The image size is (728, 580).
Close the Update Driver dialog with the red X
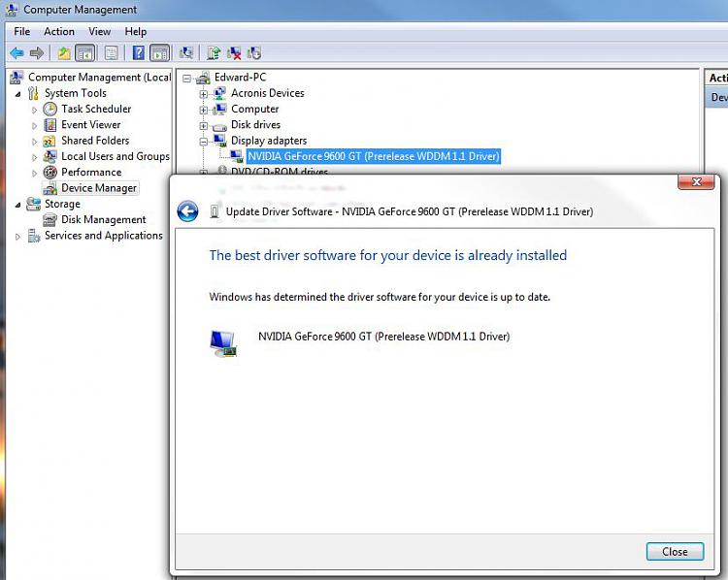(x=696, y=182)
